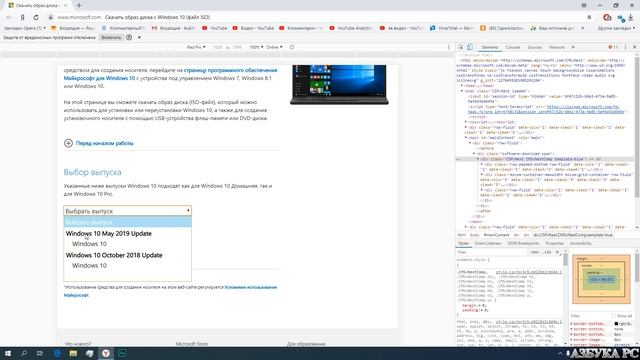Open the VirusTotal bookmark
Viewport: 640px width, 360px height.
click(x=452, y=28)
